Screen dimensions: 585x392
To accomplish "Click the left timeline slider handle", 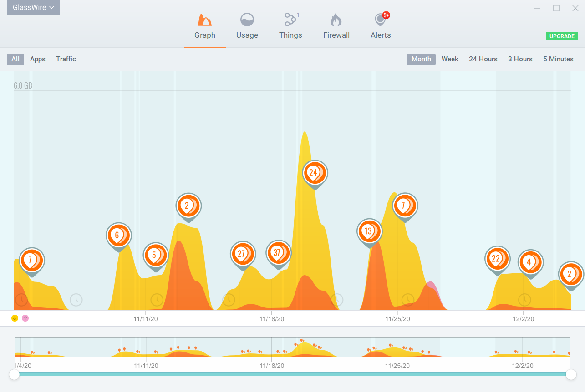I will point(15,374).
